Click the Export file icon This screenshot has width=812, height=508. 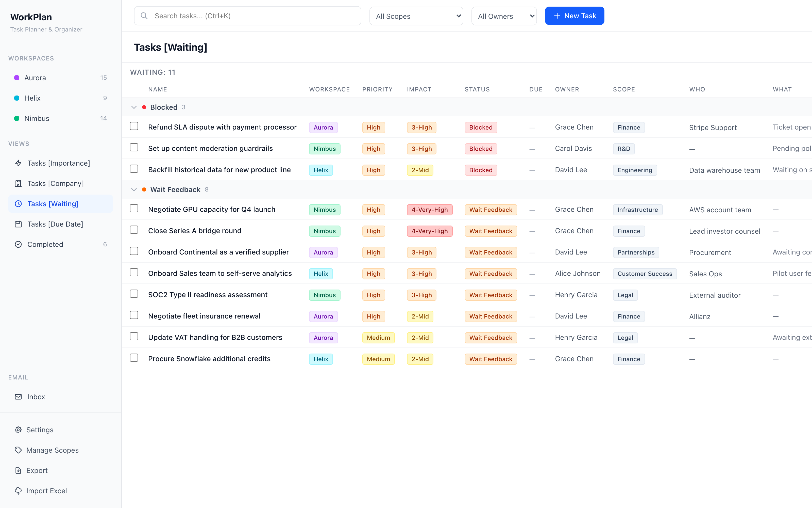19,471
